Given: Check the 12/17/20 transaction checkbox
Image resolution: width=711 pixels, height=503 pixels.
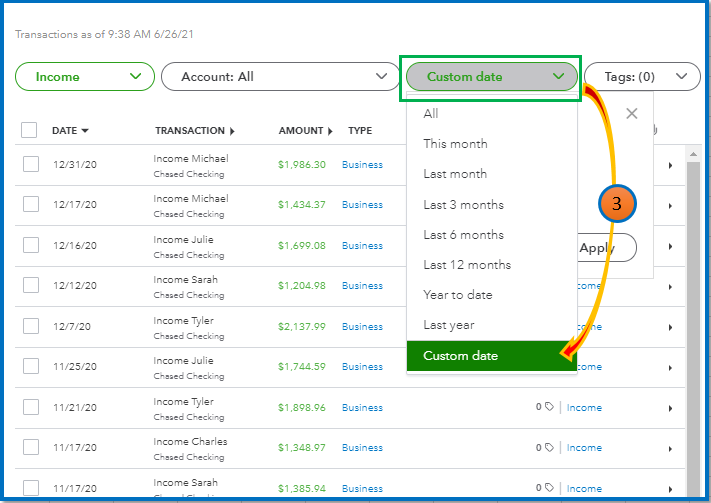Looking at the screenshot, I should 31,204.
